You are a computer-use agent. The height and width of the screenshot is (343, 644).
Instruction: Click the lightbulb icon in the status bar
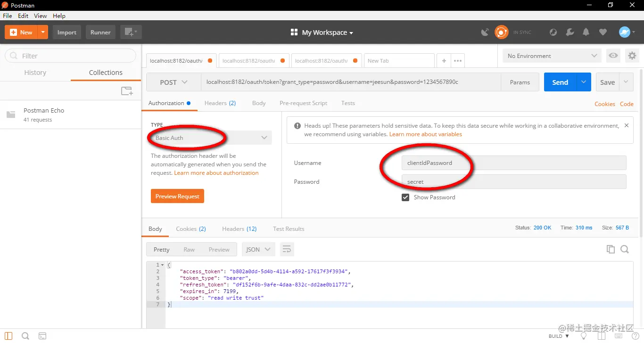[x=583, y=336]
